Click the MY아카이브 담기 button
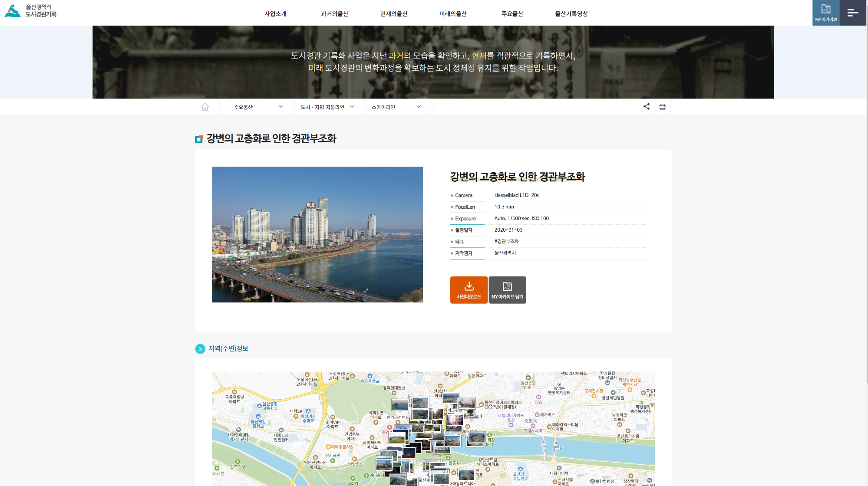 507,290
